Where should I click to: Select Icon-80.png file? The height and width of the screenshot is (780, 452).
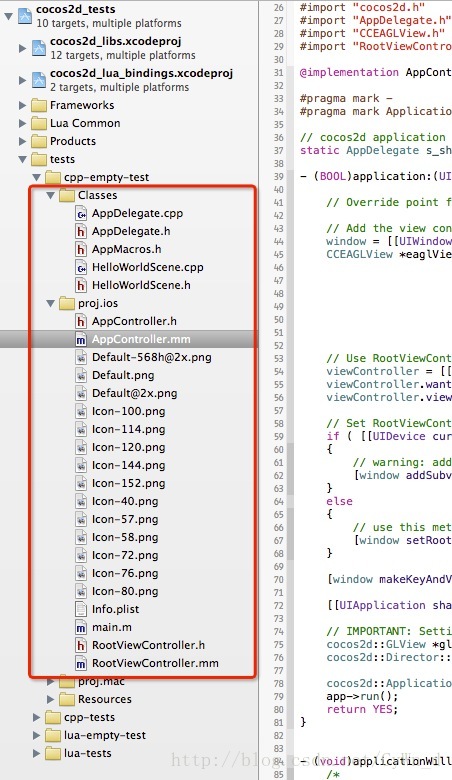(125, 591)
